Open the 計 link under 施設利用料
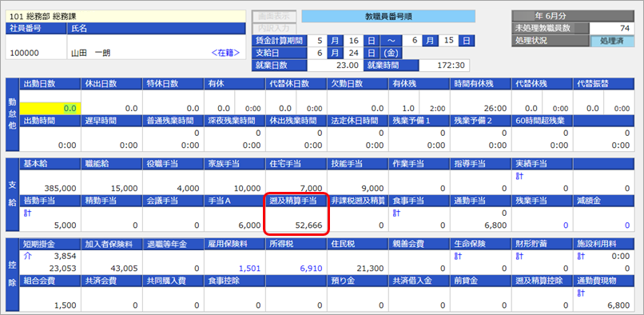Viewport: 644px width, 315px height. [581, 256]
